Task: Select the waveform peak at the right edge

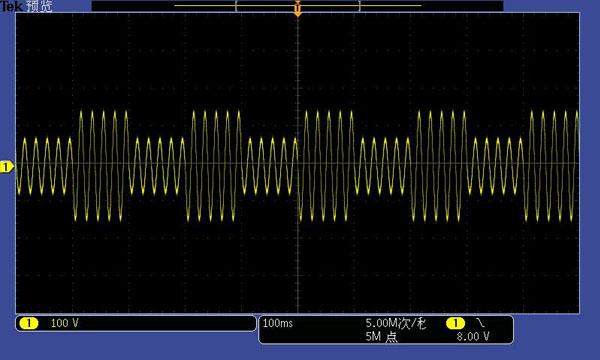Action: pos(577,114)
